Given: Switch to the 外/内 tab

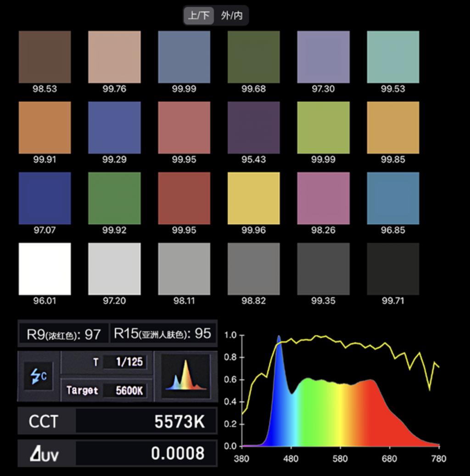Looking at the screenshot, I should tap(232, 16).
